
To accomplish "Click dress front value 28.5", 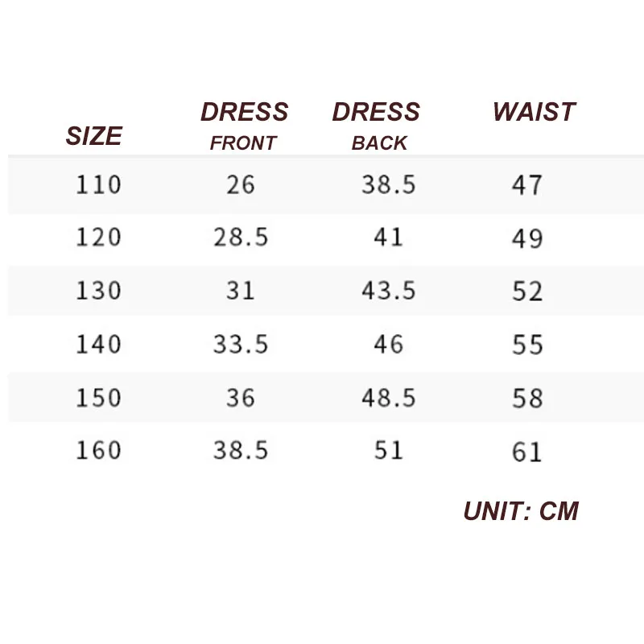I will [x=240, y=237].
